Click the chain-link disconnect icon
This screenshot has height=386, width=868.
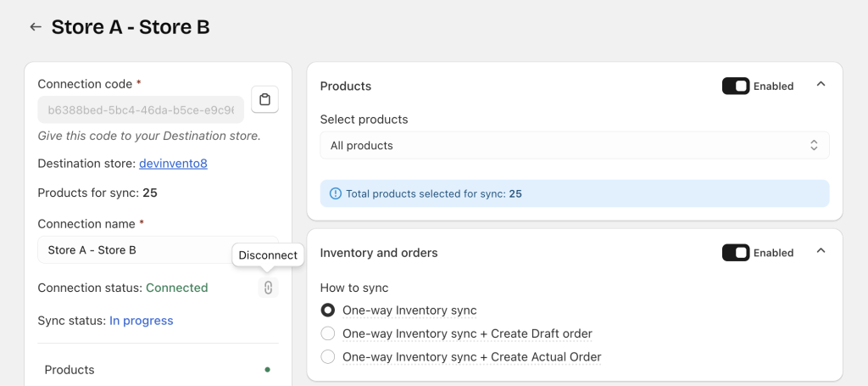(x=268, y=288)
